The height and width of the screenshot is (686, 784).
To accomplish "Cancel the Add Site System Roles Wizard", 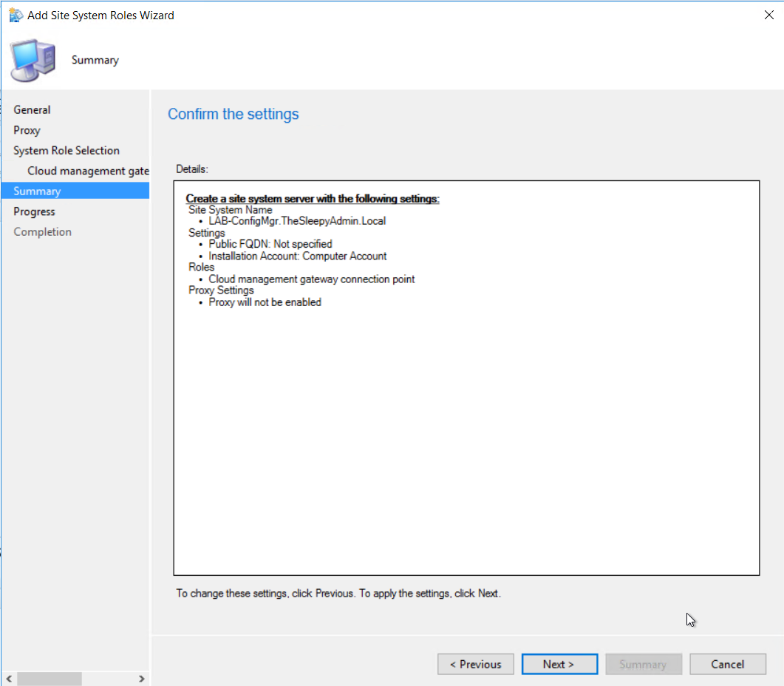I will tap(728, 664).
